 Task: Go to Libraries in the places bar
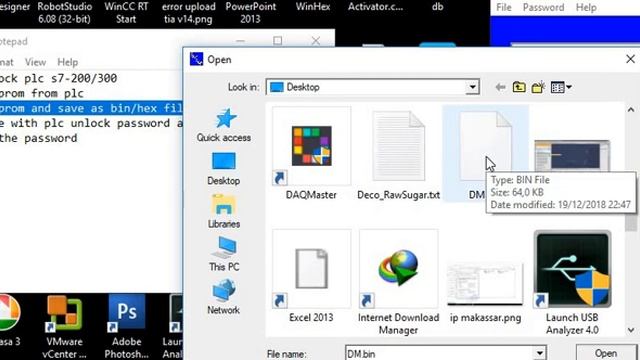(x=224, y=211)
